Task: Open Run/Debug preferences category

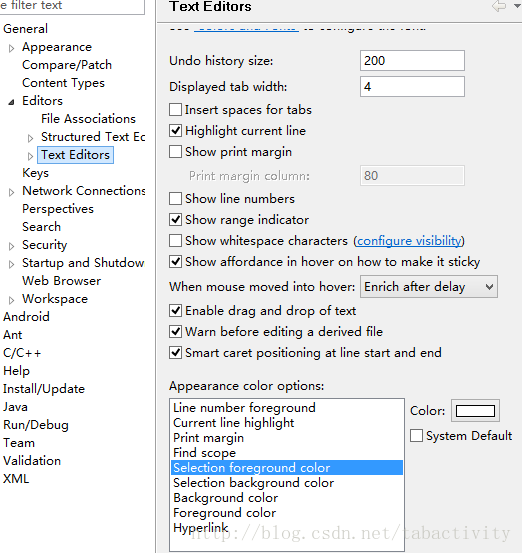Action: (x=36, y=425)
